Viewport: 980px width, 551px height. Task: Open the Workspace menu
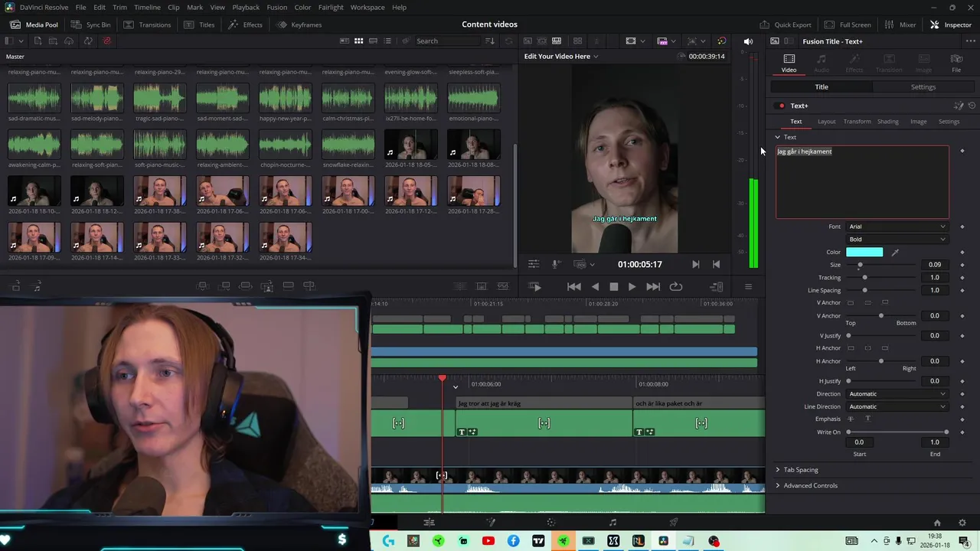click(x=367, y=7)
